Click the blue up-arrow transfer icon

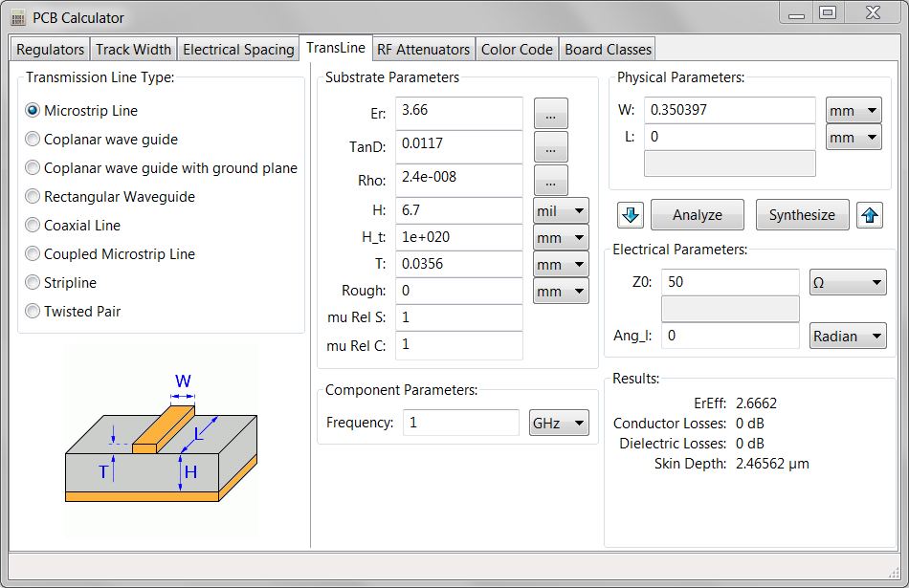tap(870, 214)
